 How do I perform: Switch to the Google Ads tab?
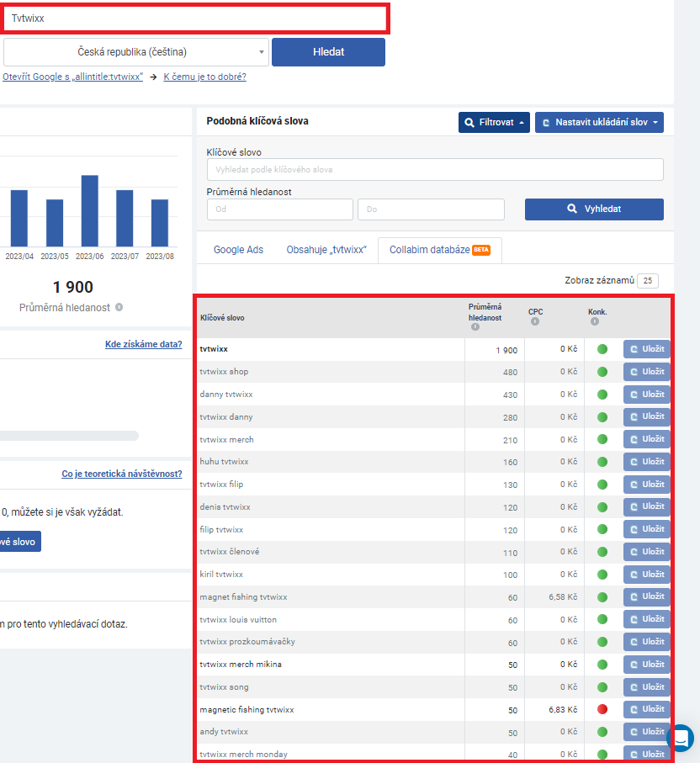point(239,250)
